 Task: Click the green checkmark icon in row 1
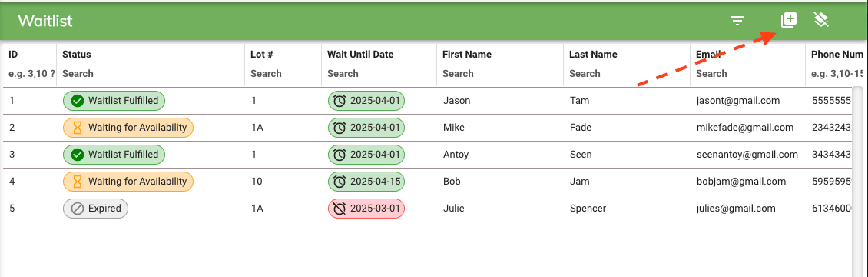point(78,101)
